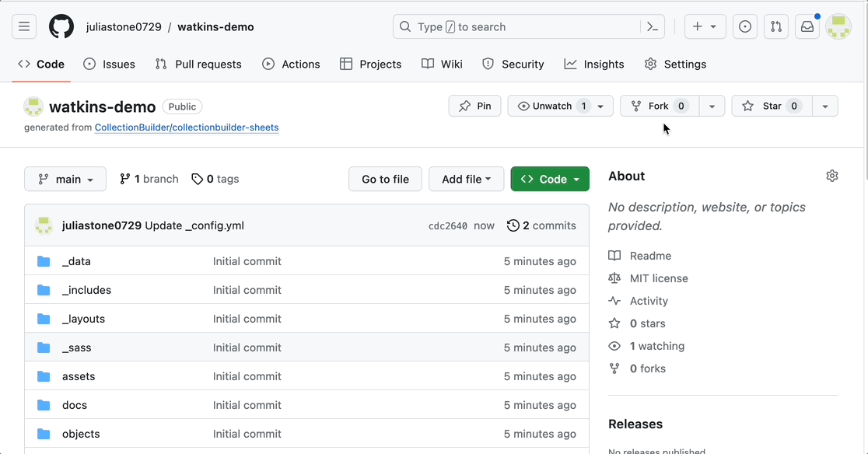Screen dimensions: 868x454
Task: Open the hamburger navigation menu
Action: point(24,26)
